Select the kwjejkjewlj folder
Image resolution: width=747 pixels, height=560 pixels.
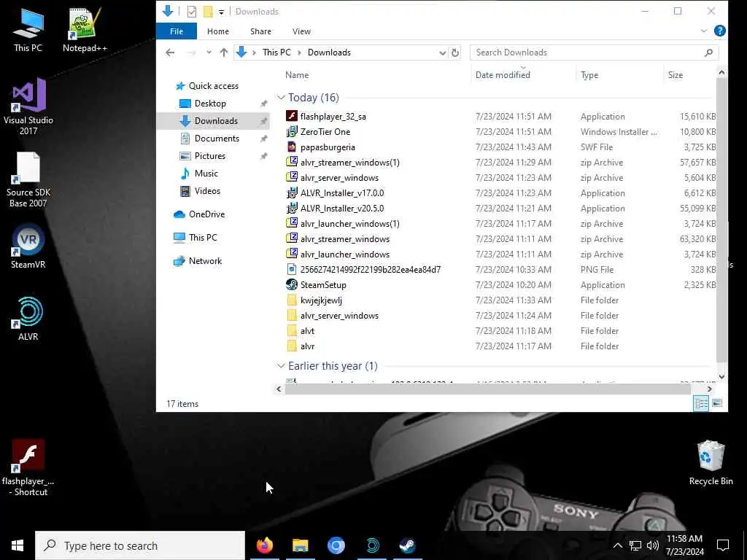point(321,300)
